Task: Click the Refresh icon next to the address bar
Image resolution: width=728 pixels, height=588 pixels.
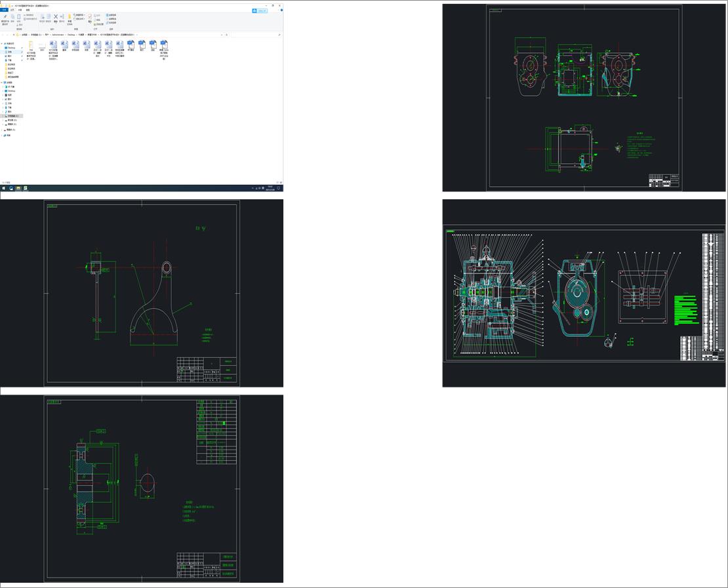Action: pos(226,35)
